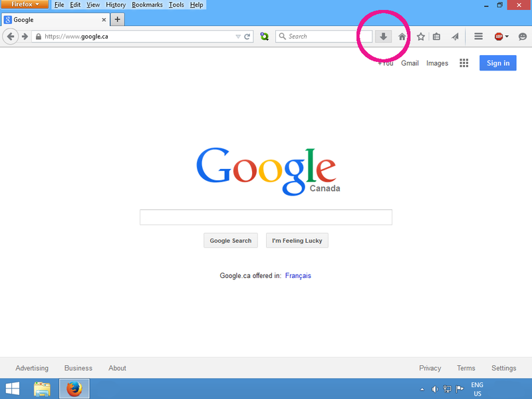The width and height of the screenshot is (532, 399).
Task: Click the Firefox taskbar icon
Action: 74,389
